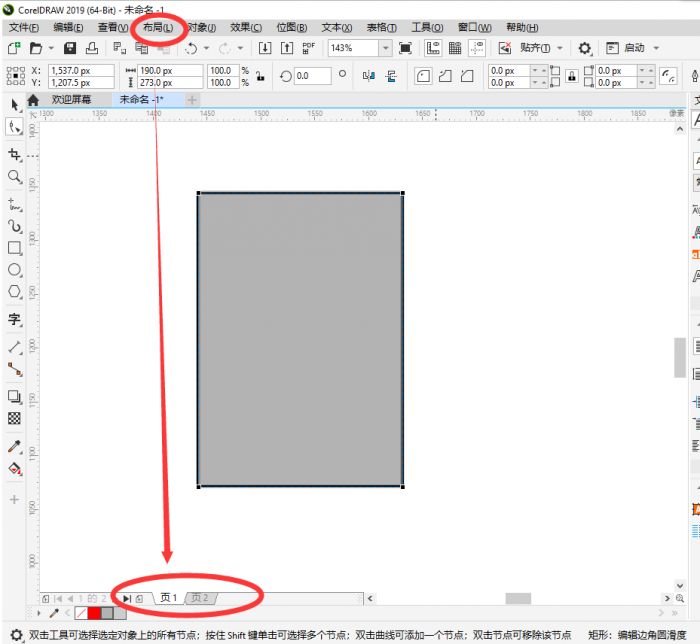
Task: Click the new document tab plus button
Action: (192, 100)
